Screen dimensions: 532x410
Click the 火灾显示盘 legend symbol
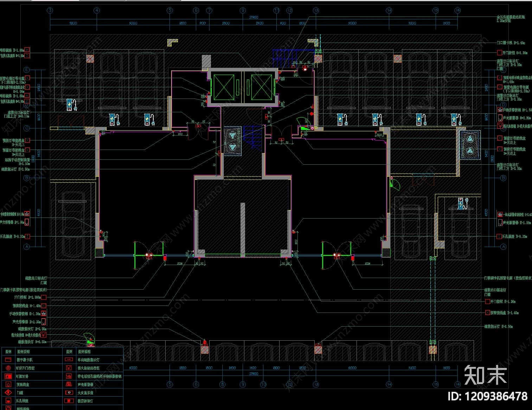pyautogui.click(x=69, y=392)
